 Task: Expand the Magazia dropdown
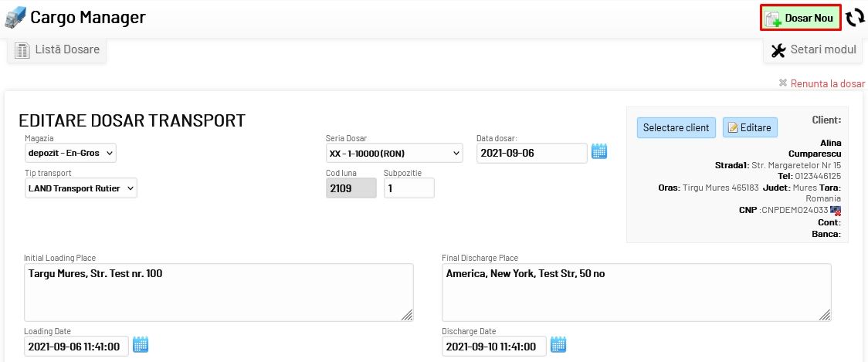[70, 153]
